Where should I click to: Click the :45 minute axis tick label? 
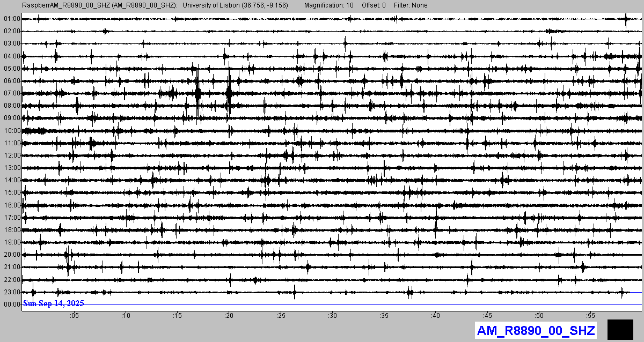488,316
